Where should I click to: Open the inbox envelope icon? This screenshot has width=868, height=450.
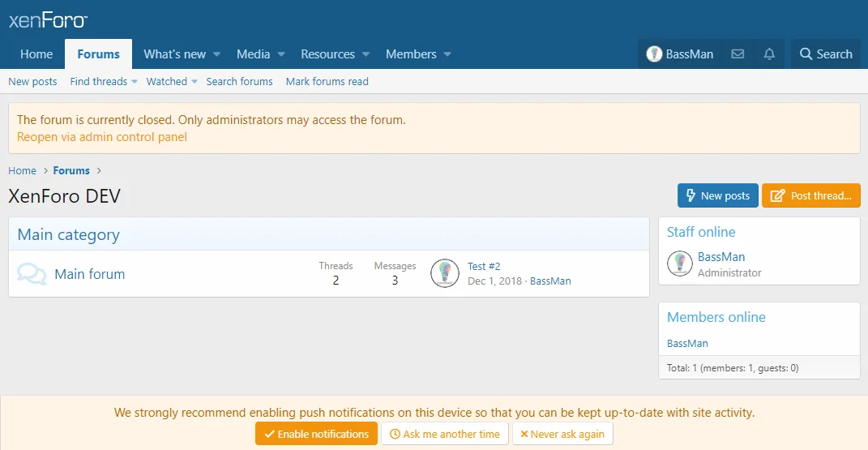click(738, 54)
